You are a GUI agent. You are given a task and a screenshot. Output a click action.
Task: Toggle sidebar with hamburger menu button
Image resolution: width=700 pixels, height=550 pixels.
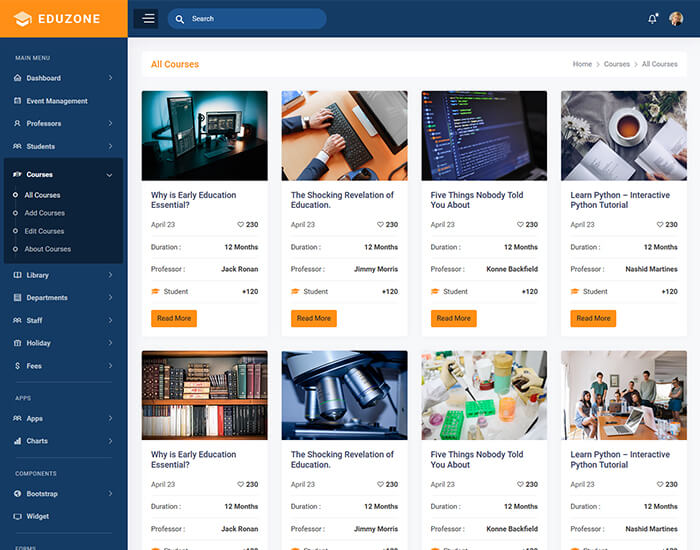pyautogui.click(x=146, y=18)
